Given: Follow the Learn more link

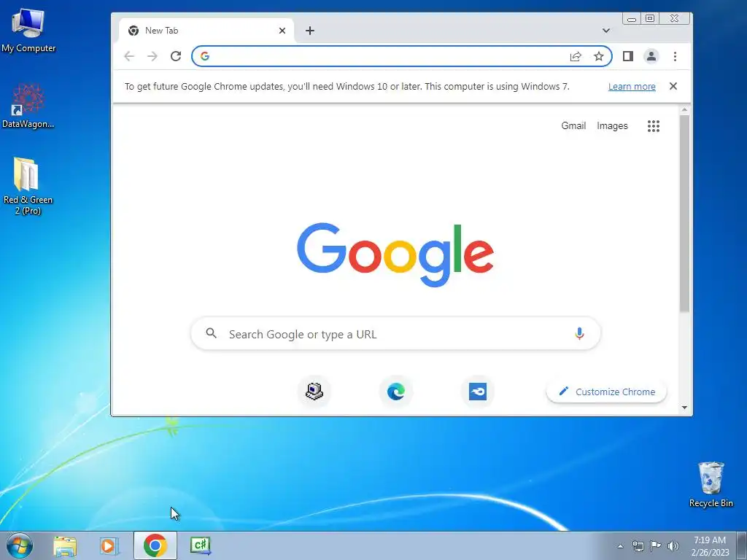Looking at the screenshot, I should (632, 86).
